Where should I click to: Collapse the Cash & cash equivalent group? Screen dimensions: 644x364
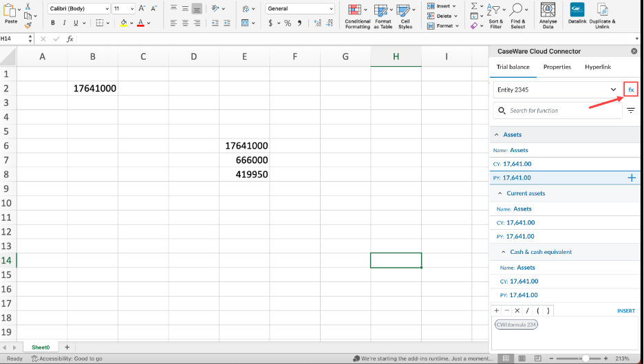(503, 252)
